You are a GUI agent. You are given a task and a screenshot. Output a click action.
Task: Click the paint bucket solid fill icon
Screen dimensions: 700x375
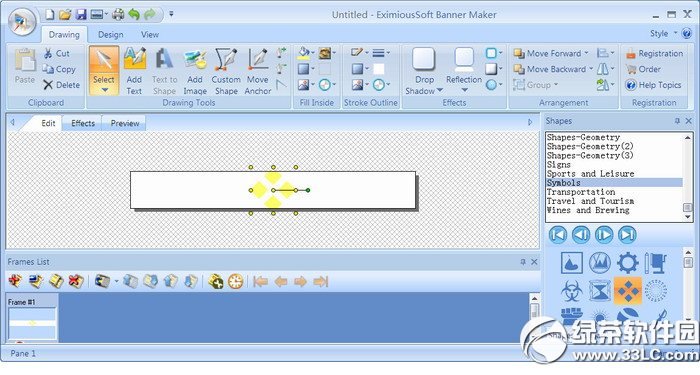pyautogui.click(x=304, y=53)
